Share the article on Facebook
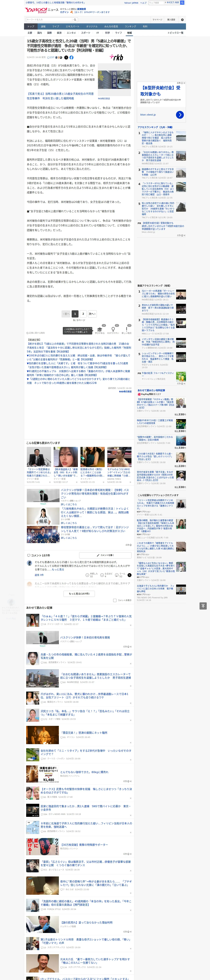This screenshot has width=210, height=980. point(71,57)
